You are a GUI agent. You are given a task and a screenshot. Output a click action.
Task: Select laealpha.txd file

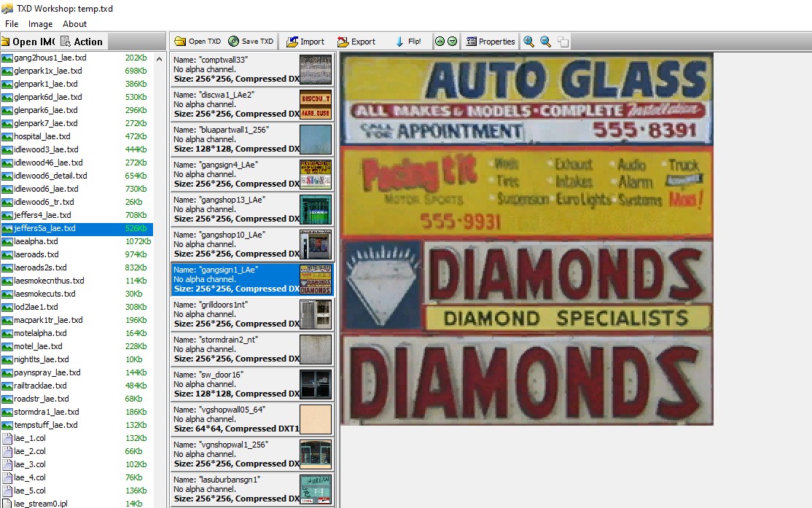click(x=77, y=241)
